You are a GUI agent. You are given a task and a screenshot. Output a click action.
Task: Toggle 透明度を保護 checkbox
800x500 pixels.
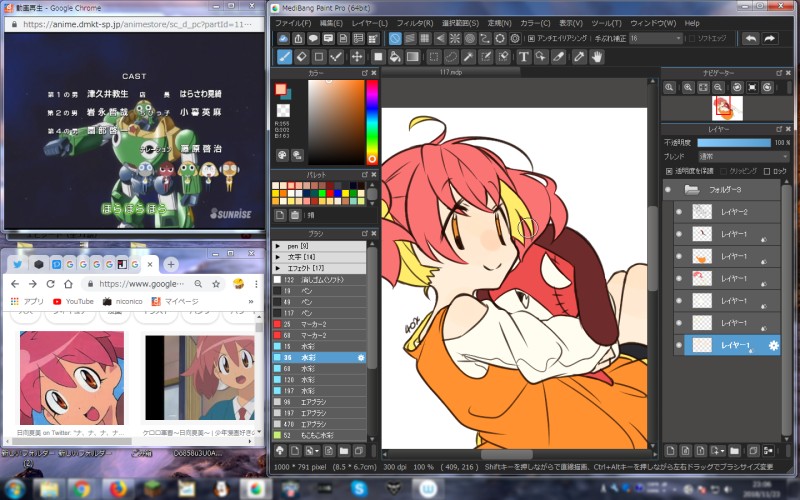[669, 171]
